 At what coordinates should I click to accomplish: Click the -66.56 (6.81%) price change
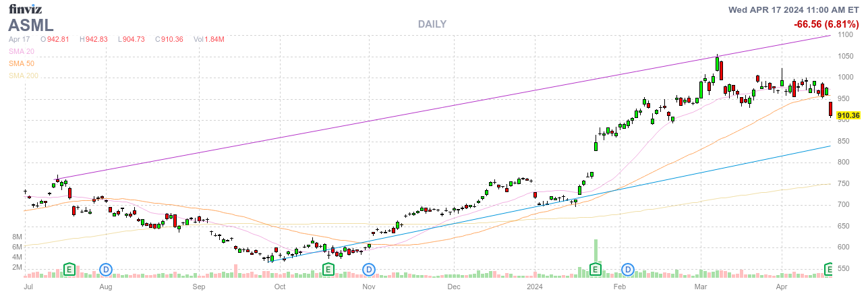[x=826, y=24]
